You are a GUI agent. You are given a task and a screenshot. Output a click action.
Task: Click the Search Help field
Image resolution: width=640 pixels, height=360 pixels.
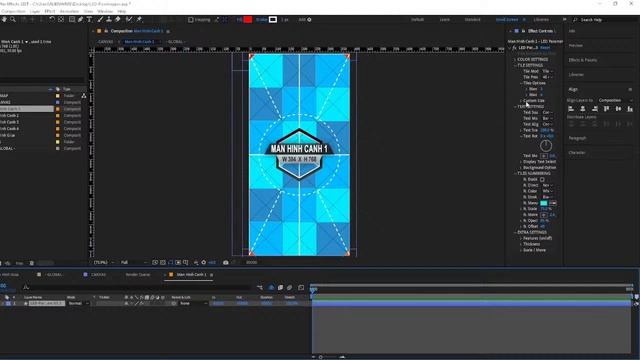605,20
